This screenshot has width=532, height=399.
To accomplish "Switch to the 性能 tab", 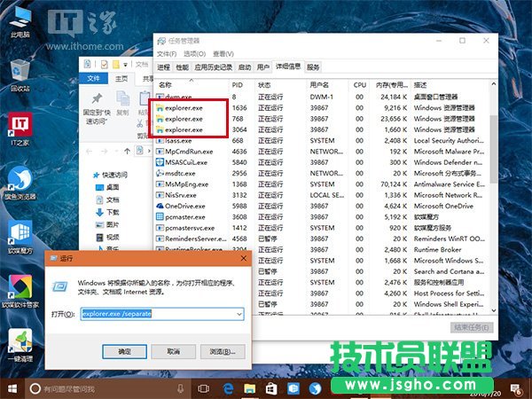I will [x=182, y=67].
